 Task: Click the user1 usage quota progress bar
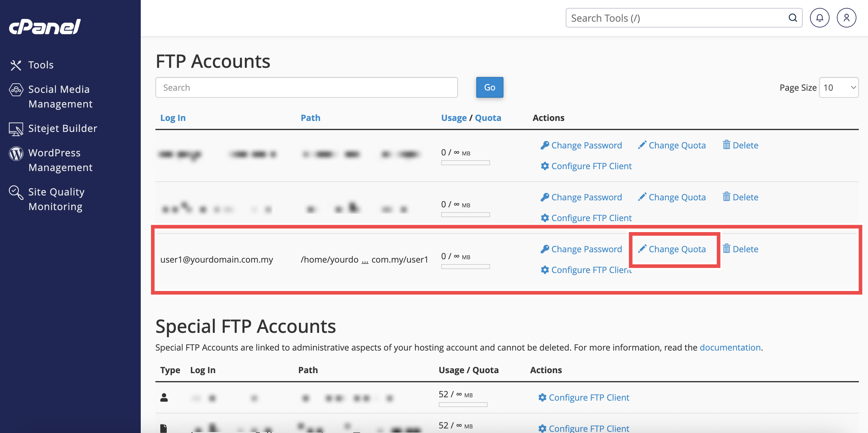tap(465, 267)
